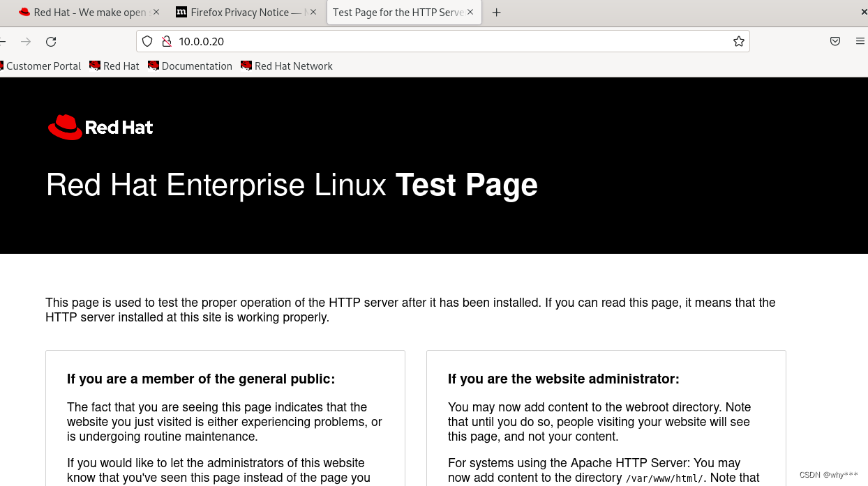Reload the current page
The width and height of the screenshot is (868, 486).
coord(51,42)
